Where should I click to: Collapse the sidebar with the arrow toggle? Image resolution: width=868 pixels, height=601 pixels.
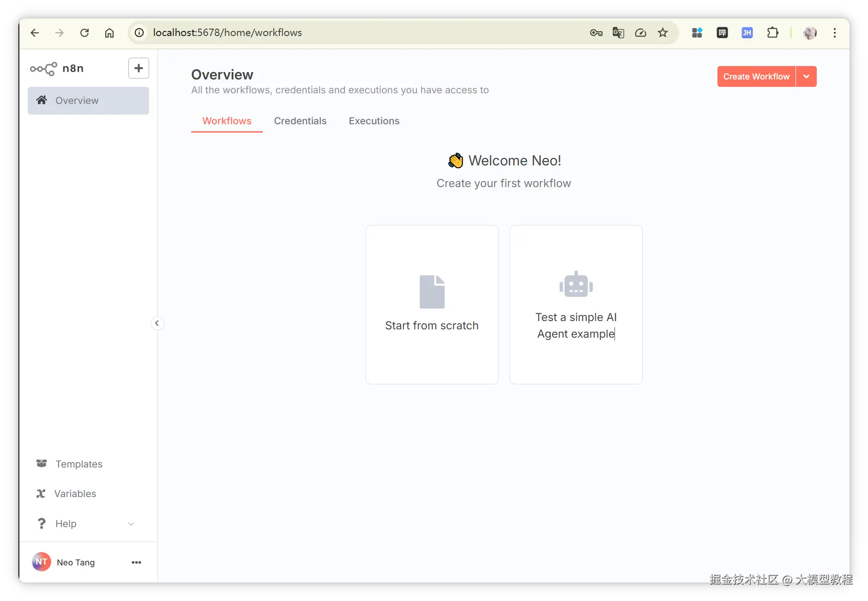157,323
